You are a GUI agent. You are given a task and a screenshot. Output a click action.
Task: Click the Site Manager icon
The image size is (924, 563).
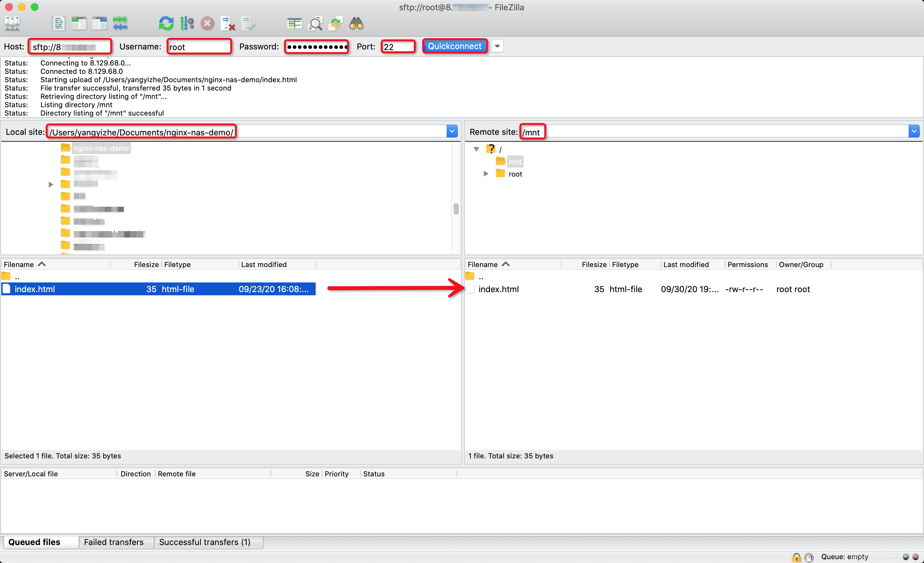coord(13,24)
